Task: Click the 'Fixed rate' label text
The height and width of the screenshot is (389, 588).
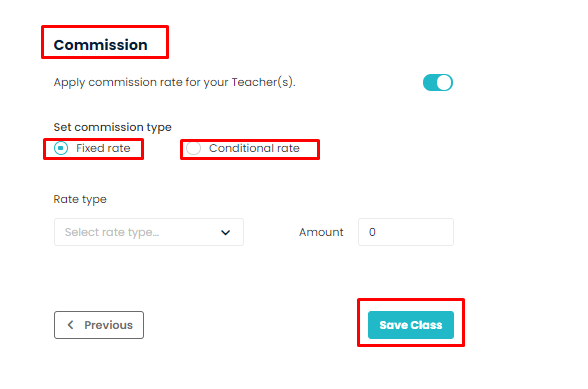Action: [x=103, y=148]
